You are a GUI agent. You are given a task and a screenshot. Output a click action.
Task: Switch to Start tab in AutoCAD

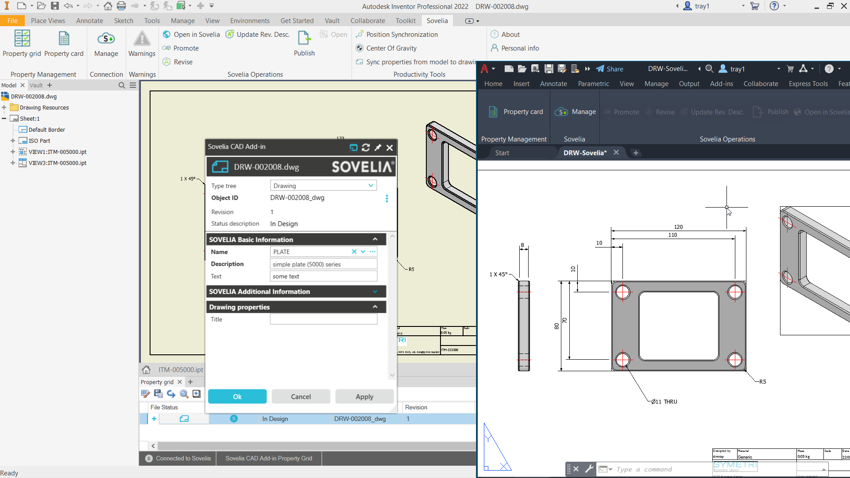[502, 153]
